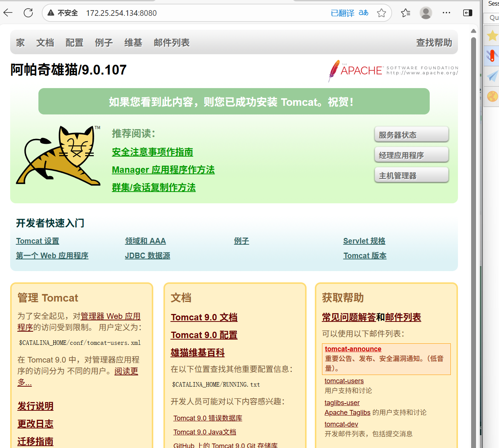Screen dimensions: 499x448
Task: Open the JDBC 数据源 link
Action: point(148,256)
